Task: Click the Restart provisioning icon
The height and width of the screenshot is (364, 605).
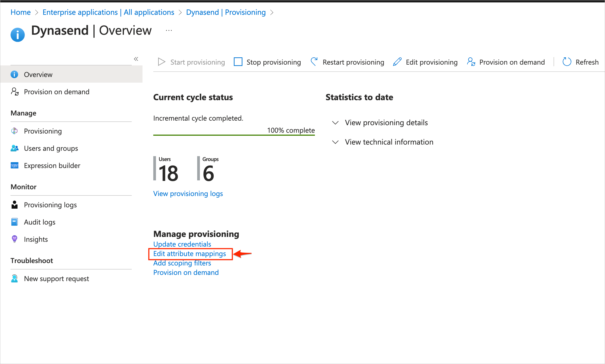Action: click(314, 62)
